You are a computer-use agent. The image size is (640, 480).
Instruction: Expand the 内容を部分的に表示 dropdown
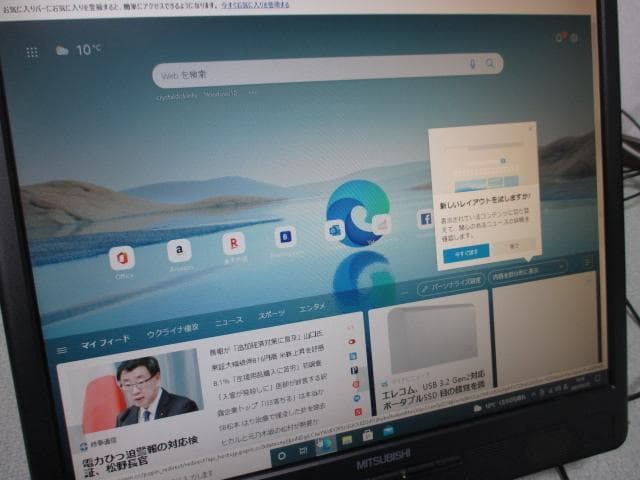(529, 271)
